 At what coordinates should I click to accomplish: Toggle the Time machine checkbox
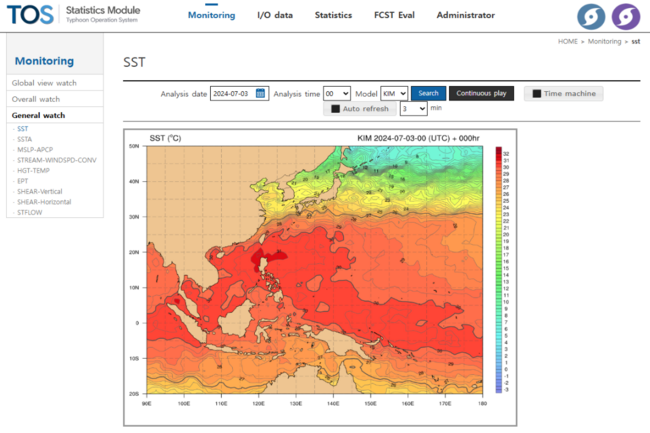536,94
